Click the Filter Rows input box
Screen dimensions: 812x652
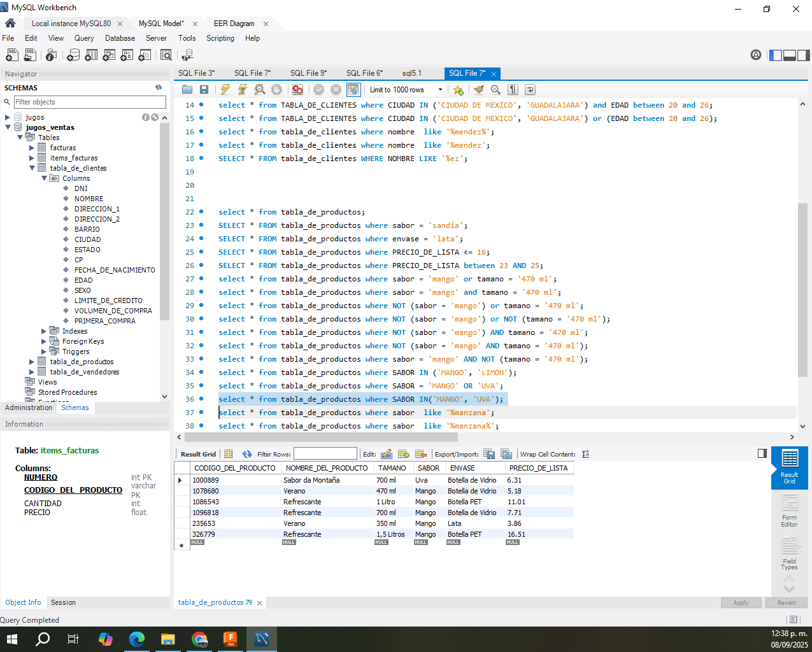(x=325, y=454)
